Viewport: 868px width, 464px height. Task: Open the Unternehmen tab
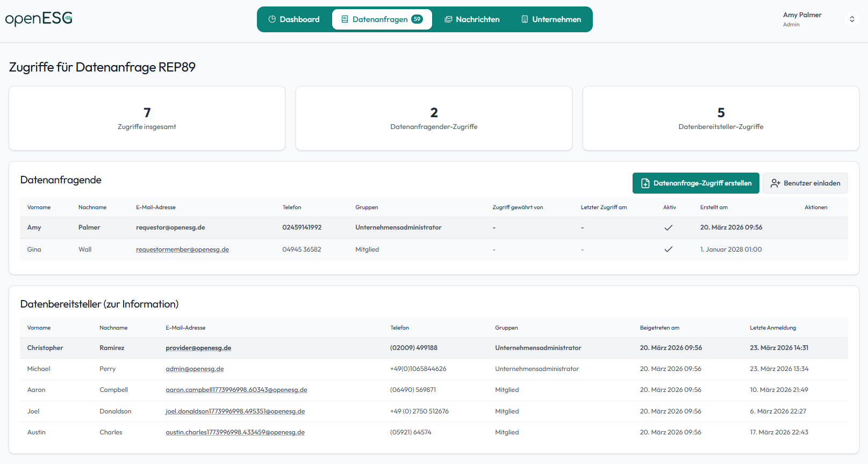(x=551, y=19)
